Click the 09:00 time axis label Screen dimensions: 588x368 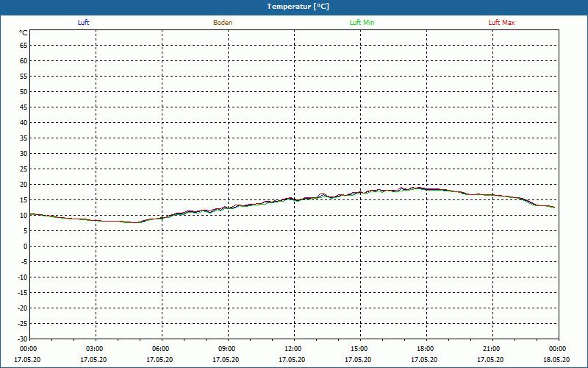tap(226, 349)
